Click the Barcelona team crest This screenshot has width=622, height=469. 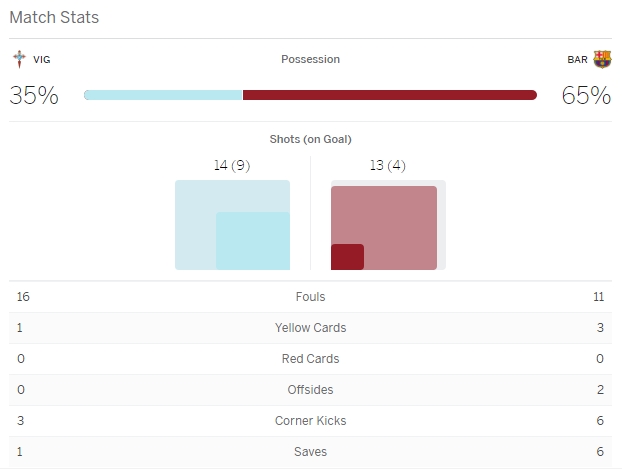(x=602, y=59)
